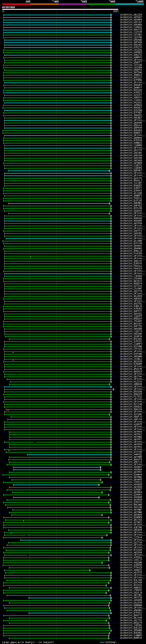Open the UniRef100_C9SP21 entry

click(131, 482)
